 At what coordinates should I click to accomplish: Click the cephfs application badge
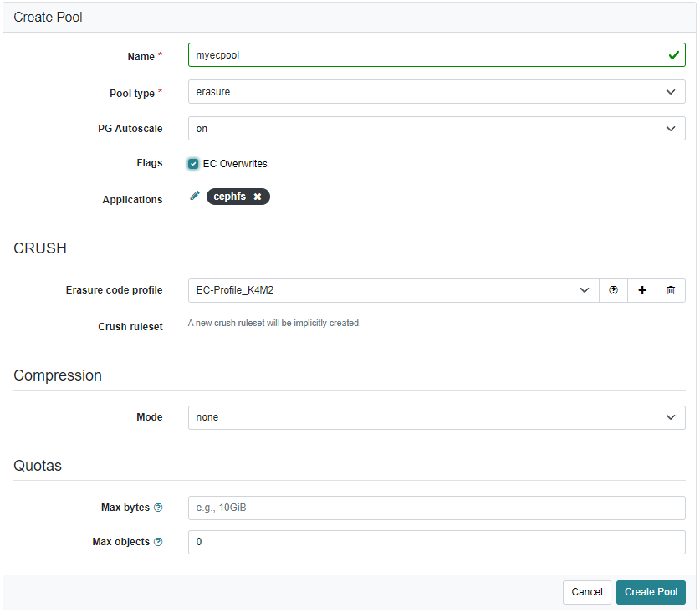(x=229, y=197)
